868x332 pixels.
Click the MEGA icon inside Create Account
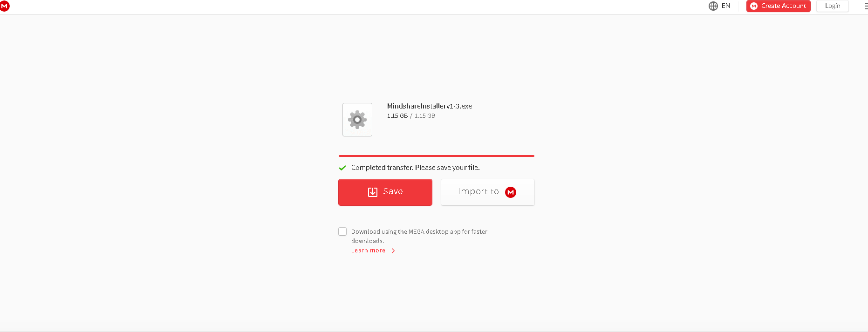click(754, 6)
